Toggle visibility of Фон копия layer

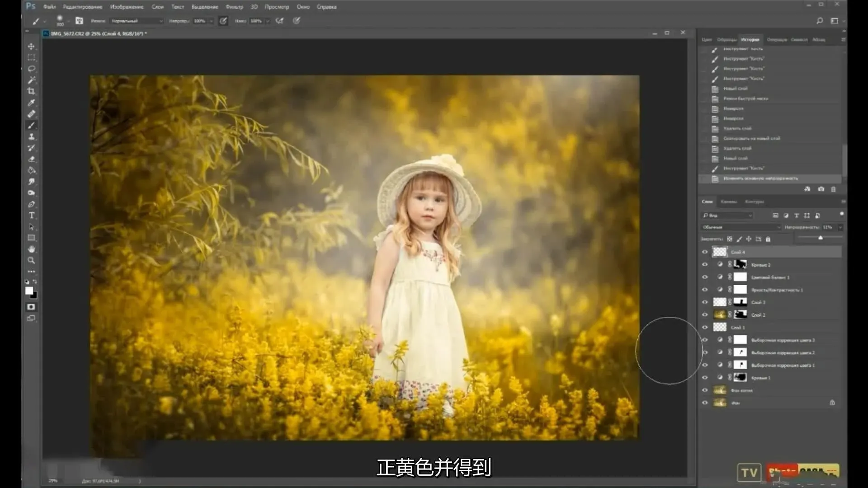704,390
